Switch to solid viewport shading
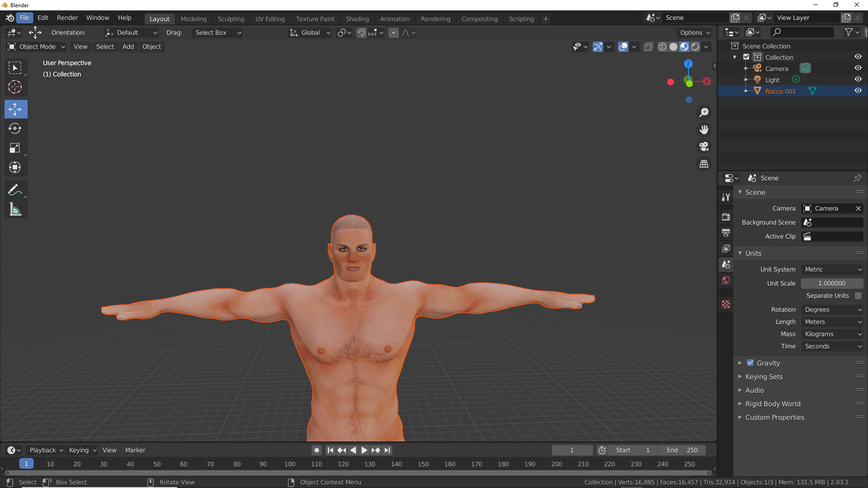 point(673,47)
